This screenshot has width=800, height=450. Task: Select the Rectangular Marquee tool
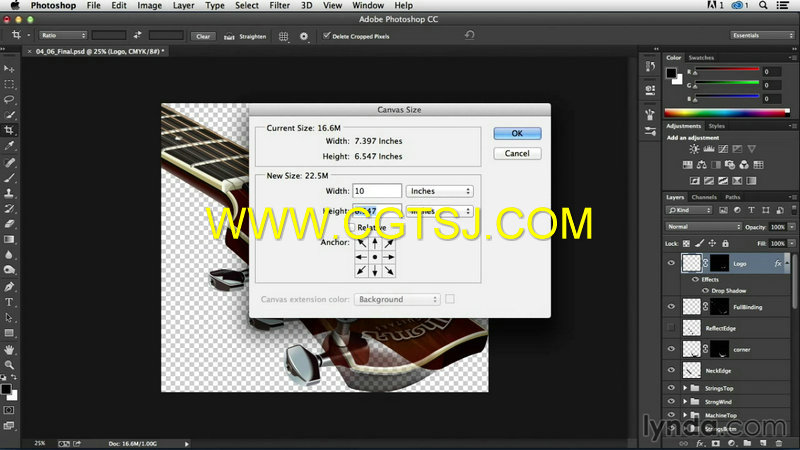coord(9,84)
